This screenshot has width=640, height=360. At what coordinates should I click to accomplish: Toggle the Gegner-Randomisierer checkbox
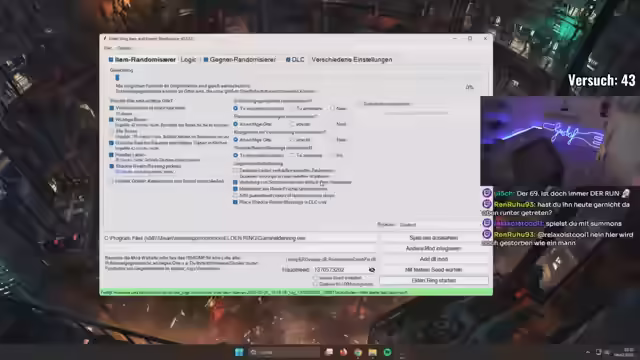tap(206, 60)
